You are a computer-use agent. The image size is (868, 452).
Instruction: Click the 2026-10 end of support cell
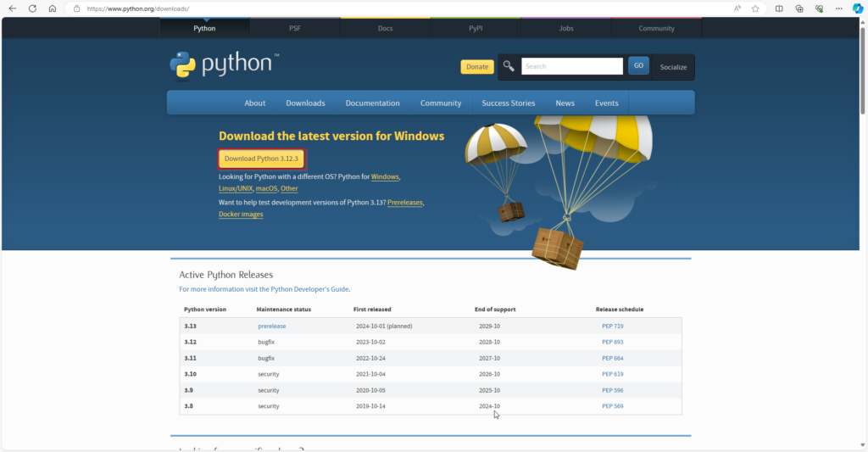click(x=489, y=375)
